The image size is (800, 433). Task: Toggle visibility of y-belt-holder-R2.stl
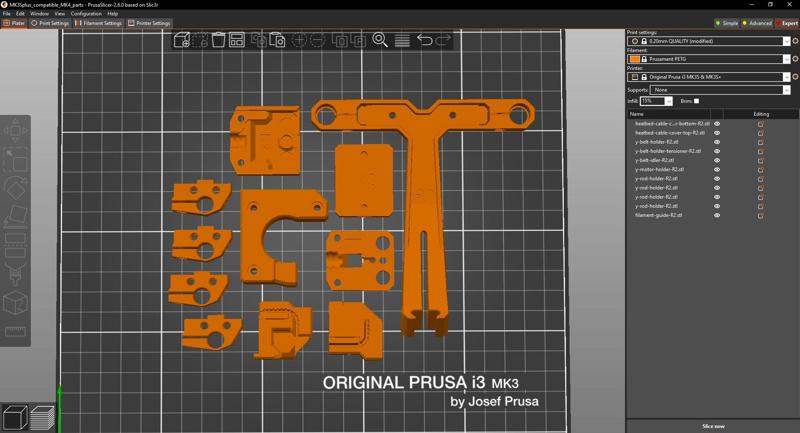[717, 142]
